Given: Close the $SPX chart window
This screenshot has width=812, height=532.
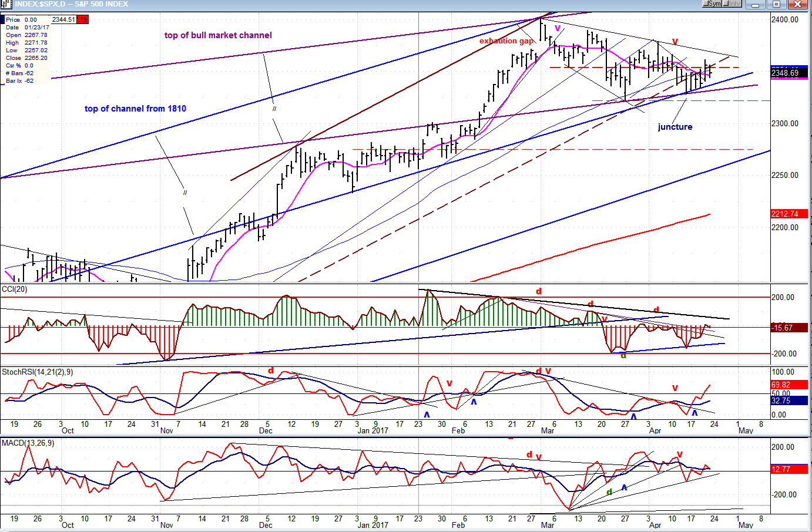Looking at the screenshot, I should (x=797, y=4).
